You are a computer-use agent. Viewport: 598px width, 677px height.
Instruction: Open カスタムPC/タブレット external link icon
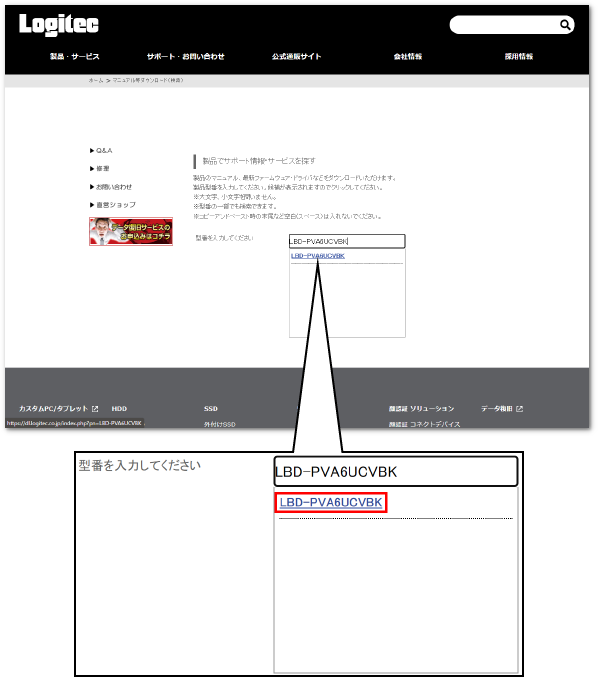(95, 408)
